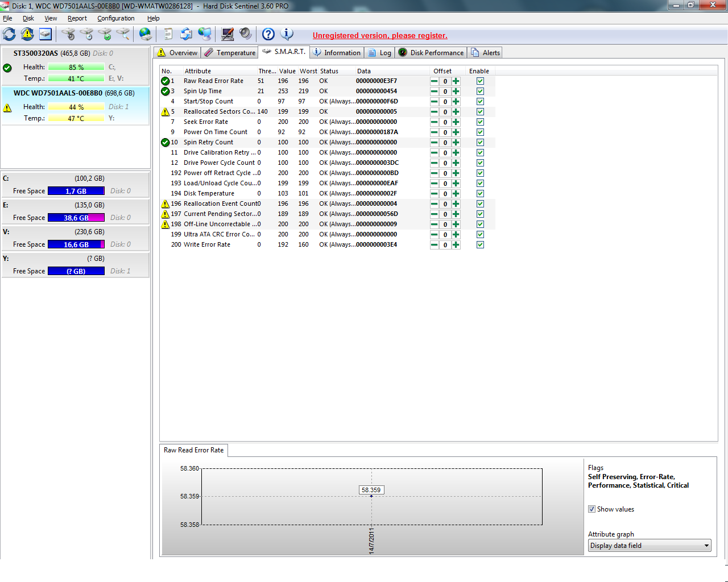The height and width of the screenshot is (582, 728).
Task: Click the yellow warning icon of WDC WD7501AALS
Action: 7,107
